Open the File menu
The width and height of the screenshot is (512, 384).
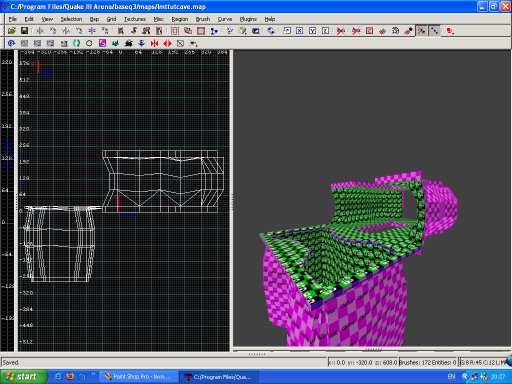pyautogui.click(x=13, y=19)
